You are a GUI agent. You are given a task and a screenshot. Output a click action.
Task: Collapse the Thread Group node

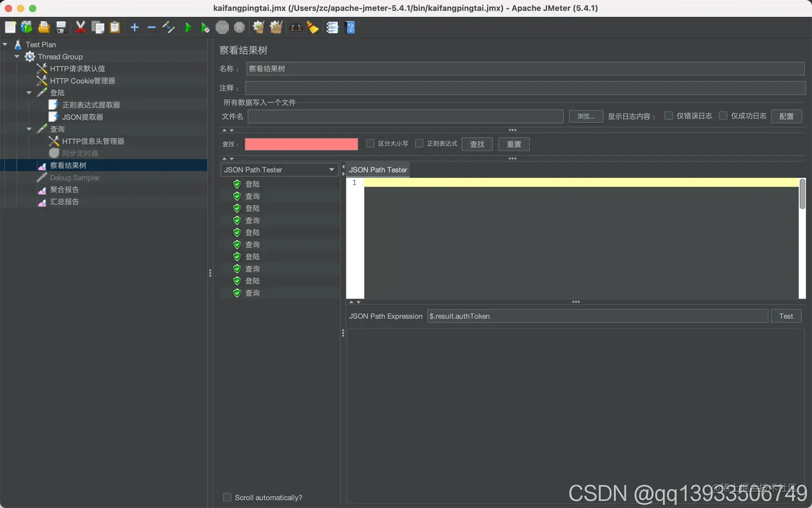pyautogui.click(x=17, y=56)
